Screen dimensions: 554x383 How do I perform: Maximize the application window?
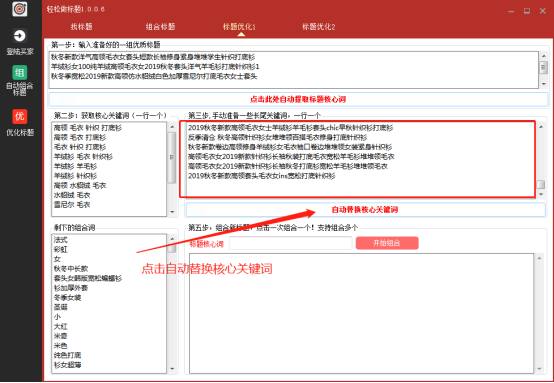tap(527, 11)
